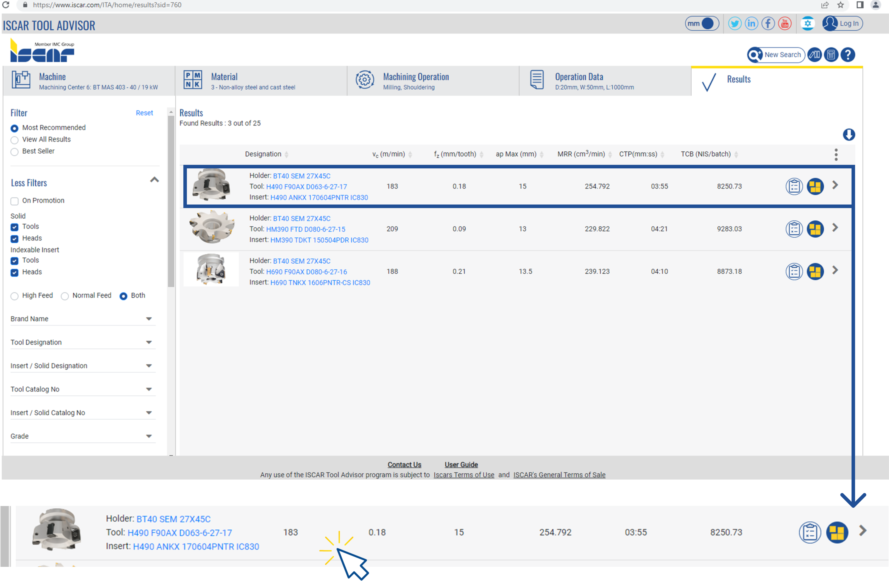Click the browser profile avatar icon
This screenshot has height=588, width=889.
(x=876, y=5)
